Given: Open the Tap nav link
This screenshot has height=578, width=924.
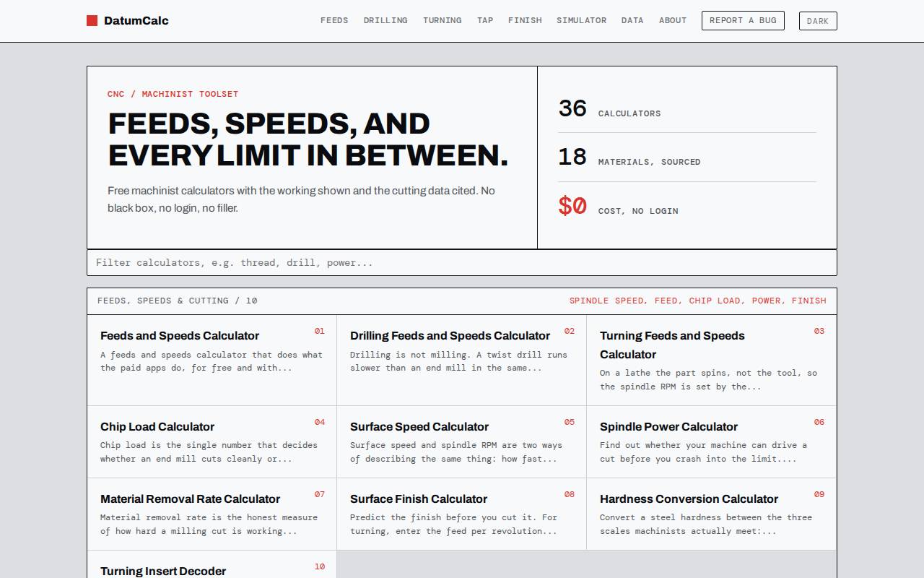Looking at the screenshot, I should [x=485, y=20].
